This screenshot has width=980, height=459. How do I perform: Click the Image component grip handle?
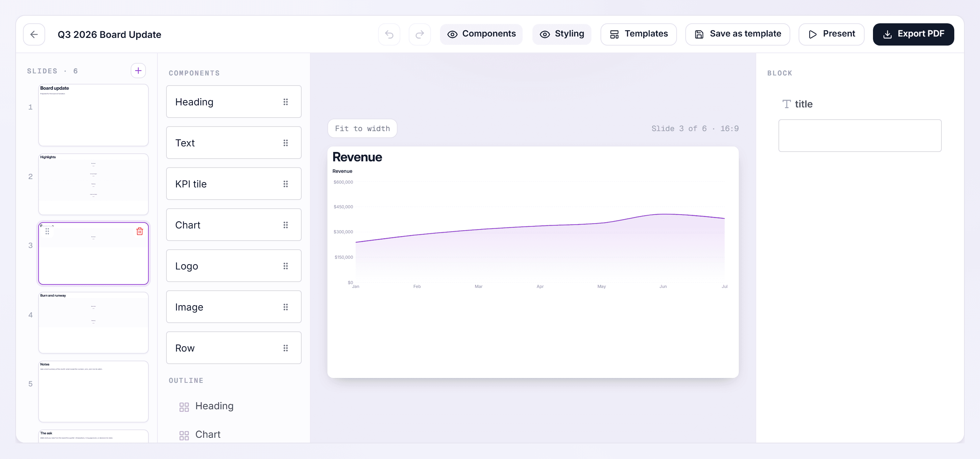coord(285,307)
